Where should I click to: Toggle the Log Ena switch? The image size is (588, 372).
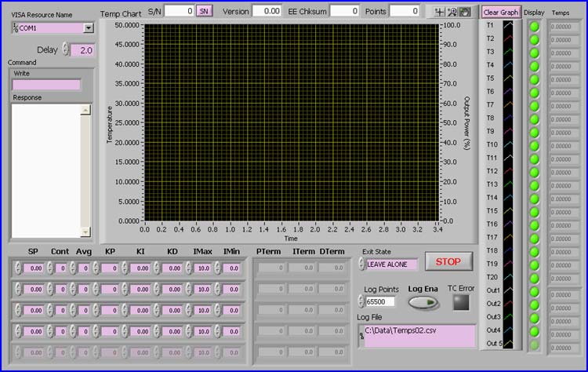(x=423, y=303)
